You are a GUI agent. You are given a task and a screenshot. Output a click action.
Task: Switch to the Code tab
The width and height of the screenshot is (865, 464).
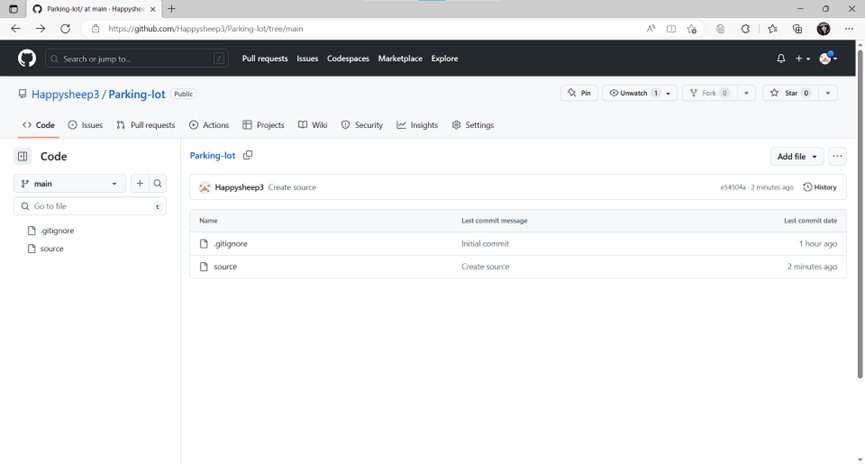pyautogui.click(x=38, y=125)
